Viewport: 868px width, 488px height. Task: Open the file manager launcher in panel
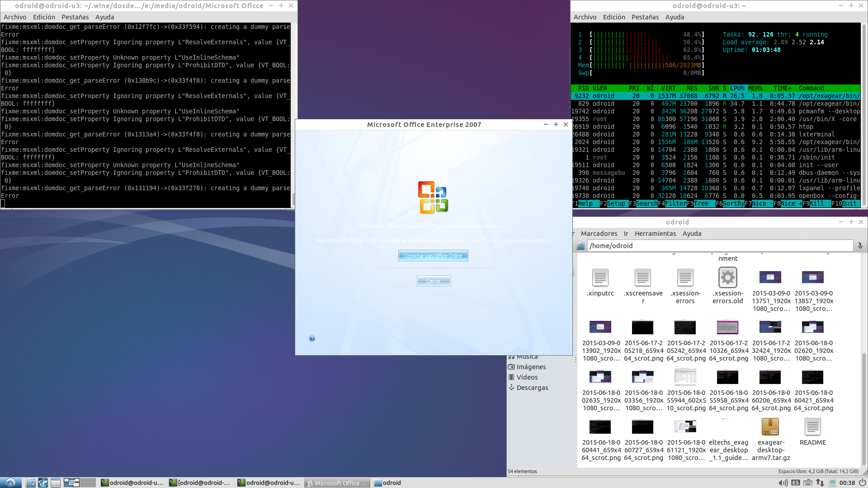(31, 483)
